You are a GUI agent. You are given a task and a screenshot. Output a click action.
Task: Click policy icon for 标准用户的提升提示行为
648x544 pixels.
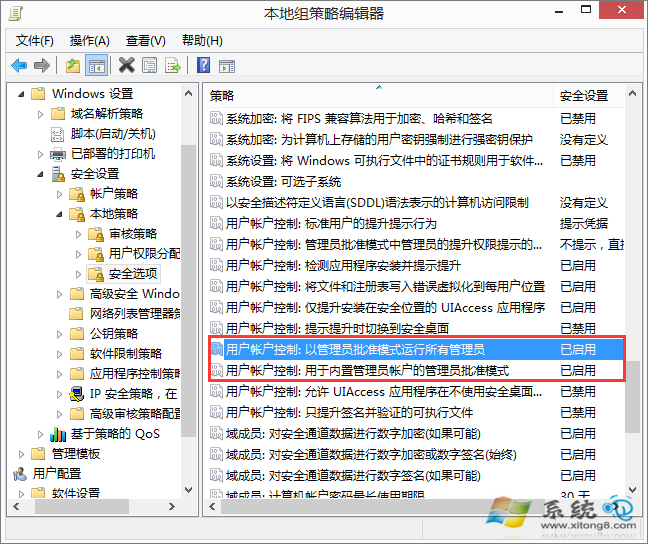pyautogui.click(x=216, y=223)
